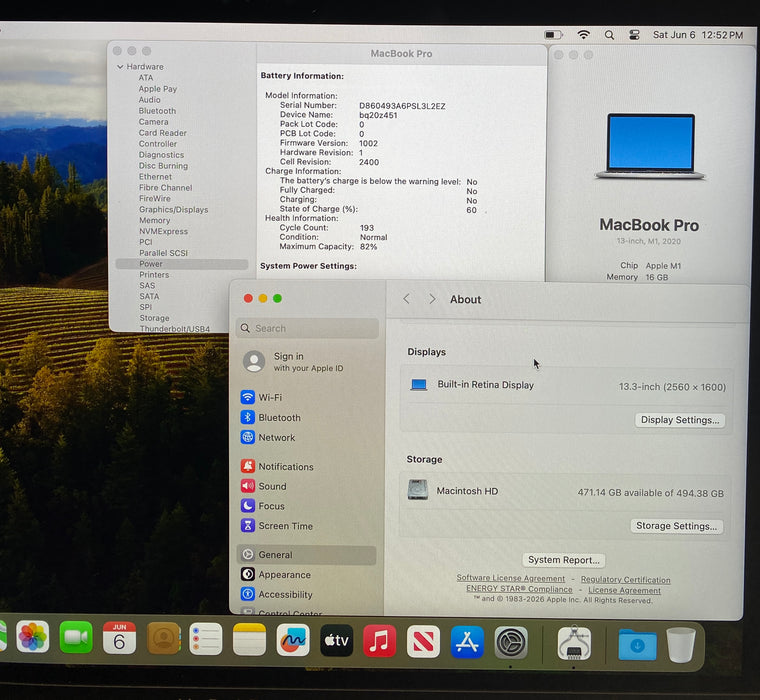The width and height of the screenshot is (760, 700).
Task: Select Audio in System Information sidebar
Action: click(x=149, y=99)
